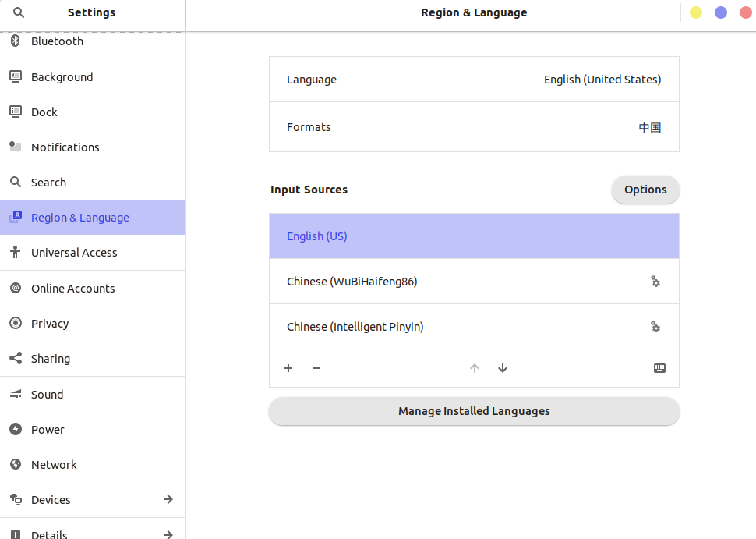Switch to Privacy settings panel
756x539 pixels.
(x=50, y=324)
